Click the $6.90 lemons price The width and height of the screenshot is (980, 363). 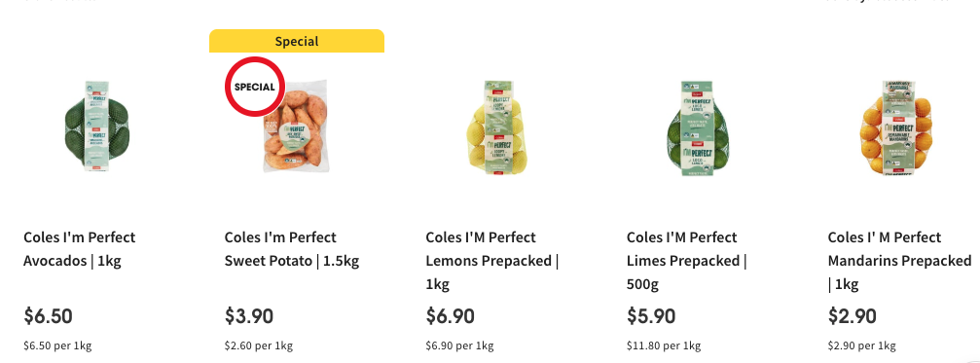[x=450, y=316]
